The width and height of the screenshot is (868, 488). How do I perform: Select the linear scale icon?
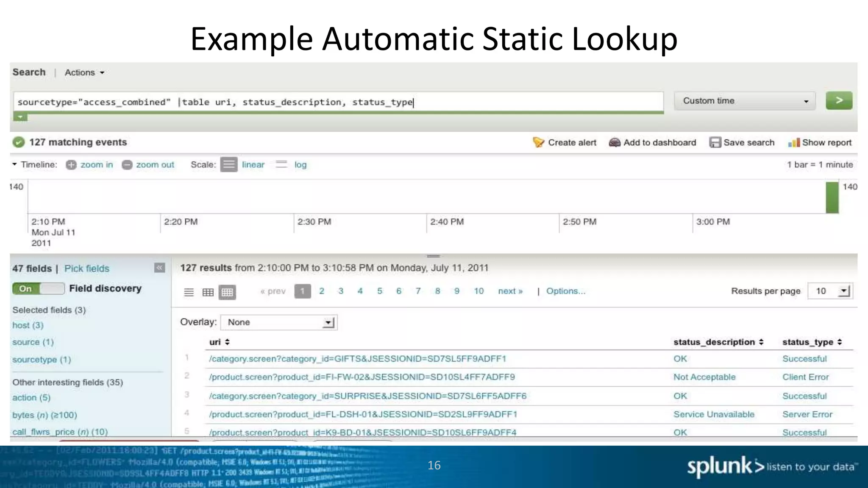(229, 164)
